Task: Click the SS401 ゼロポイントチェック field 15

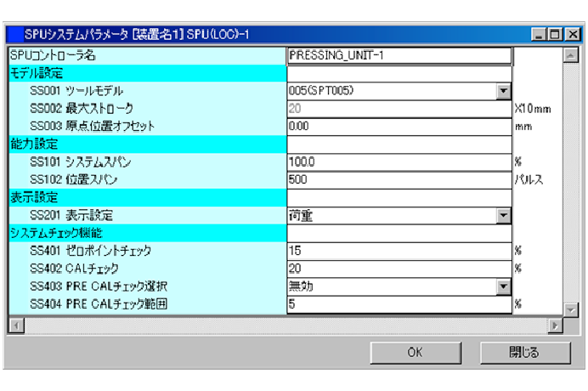Action: 399,251
